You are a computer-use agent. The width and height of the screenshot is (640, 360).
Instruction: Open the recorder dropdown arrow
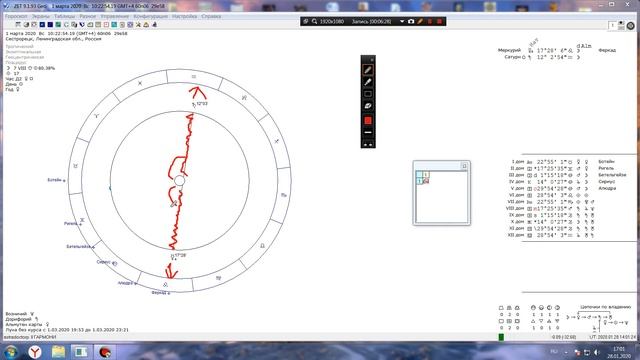coord(402,21)
